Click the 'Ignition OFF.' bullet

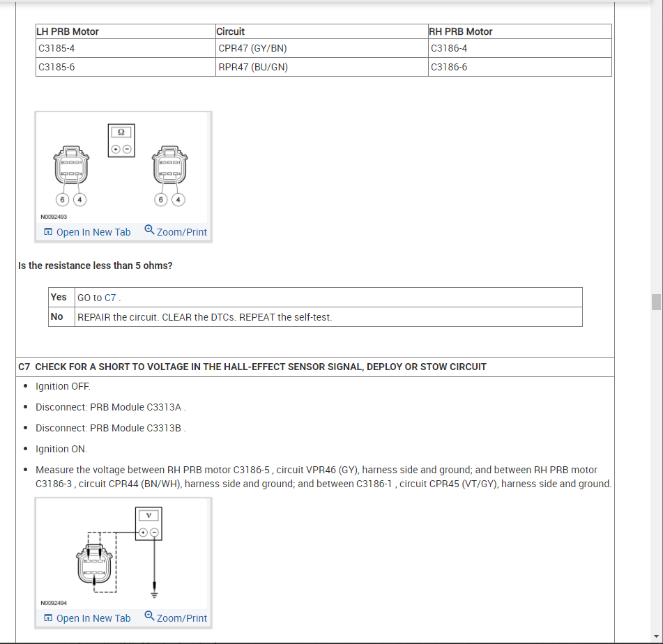pos(63,386)
